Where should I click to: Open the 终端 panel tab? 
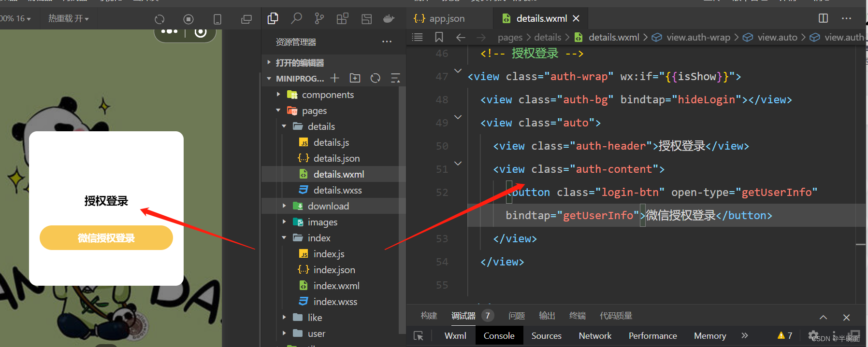(578, 316)
